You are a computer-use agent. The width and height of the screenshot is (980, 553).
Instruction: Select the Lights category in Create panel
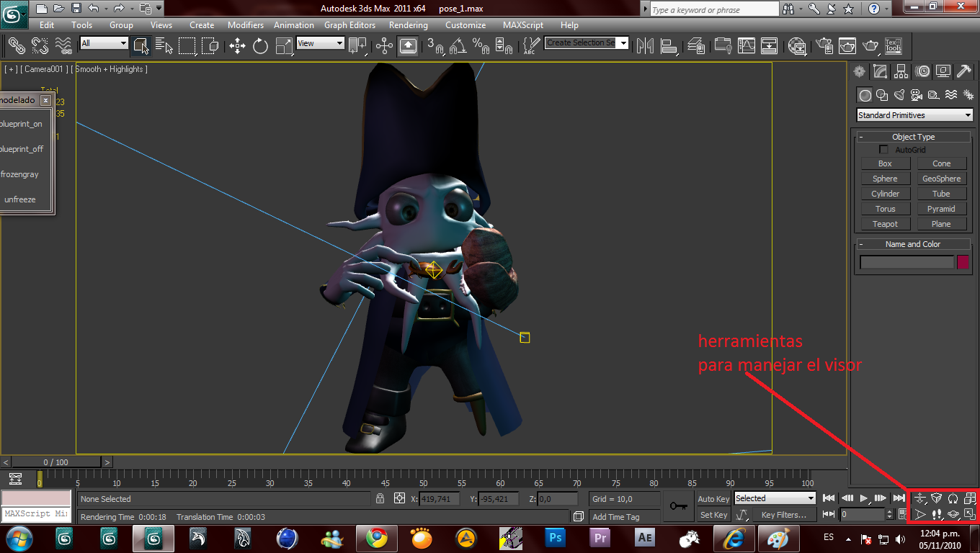coord(899,95)
